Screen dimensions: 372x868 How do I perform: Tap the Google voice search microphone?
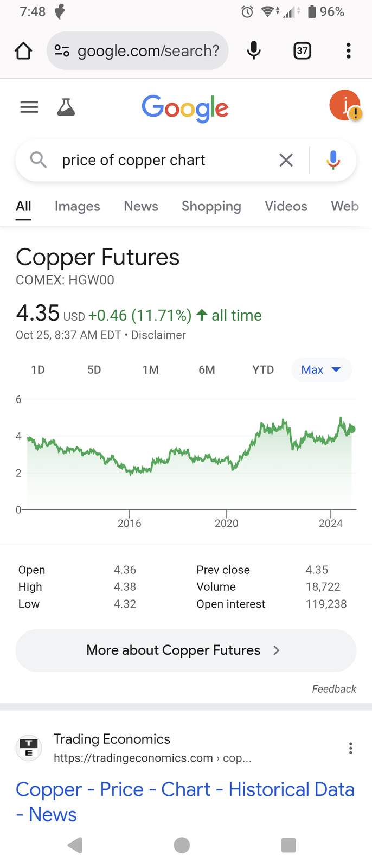click(x=333, y=160)
